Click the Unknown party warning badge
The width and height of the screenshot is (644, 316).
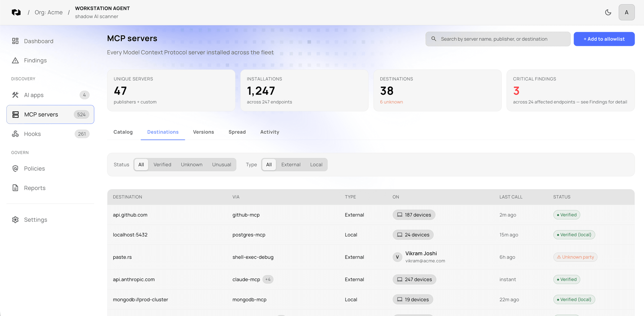click(575, 257)
